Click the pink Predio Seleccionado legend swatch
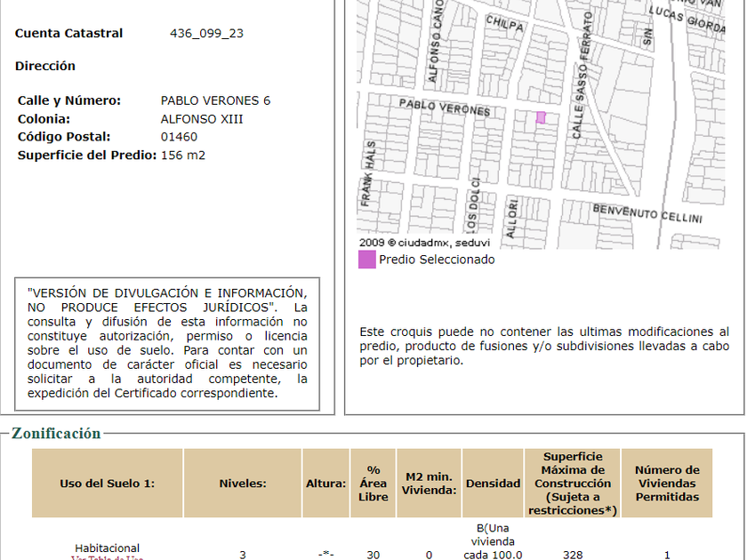 (x=366, y=260)
